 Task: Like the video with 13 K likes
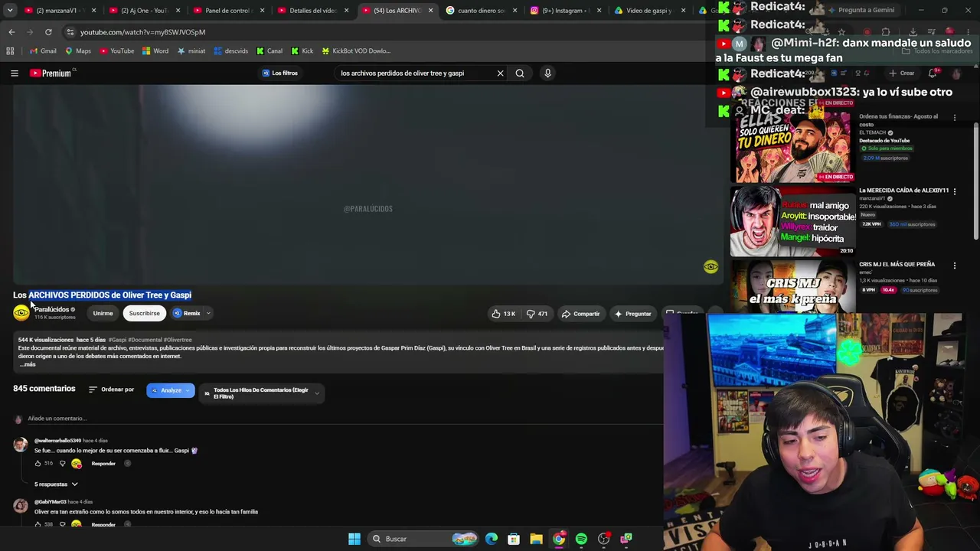click(503, 314)
